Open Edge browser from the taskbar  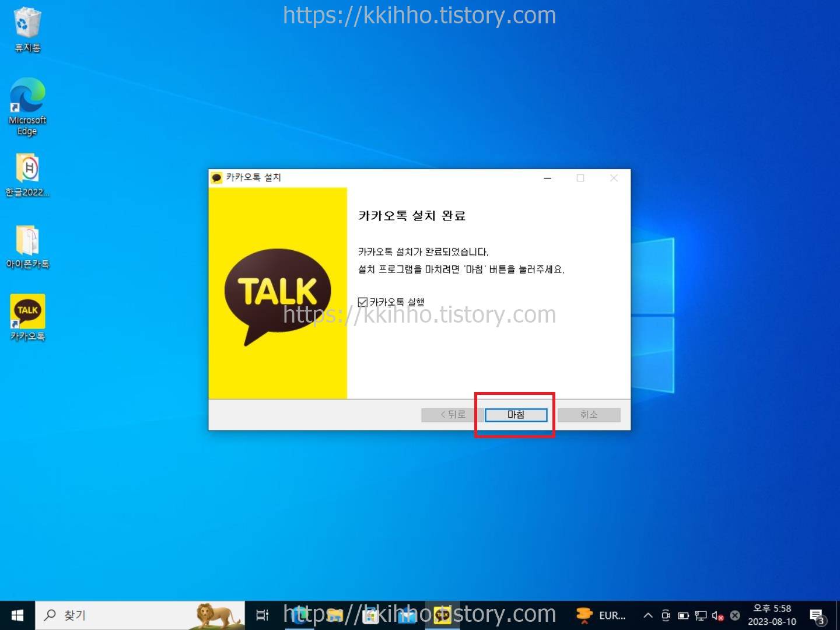(x=299, y=615)
